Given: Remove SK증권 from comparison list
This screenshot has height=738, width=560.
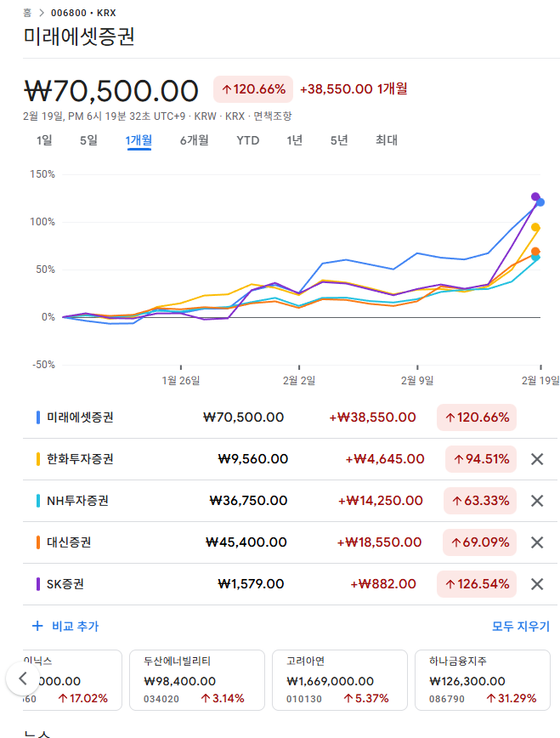Looking at the screenshot, I should pos(536,584).
